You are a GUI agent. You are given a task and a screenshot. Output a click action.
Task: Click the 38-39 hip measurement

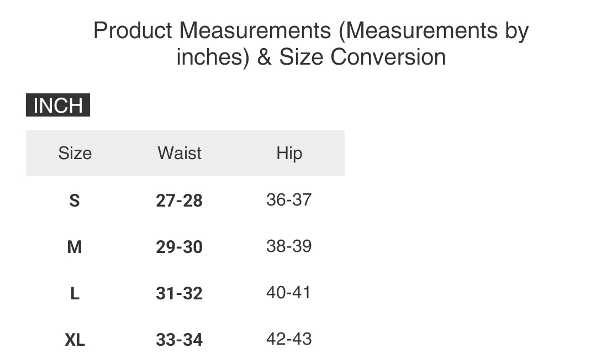289,246
